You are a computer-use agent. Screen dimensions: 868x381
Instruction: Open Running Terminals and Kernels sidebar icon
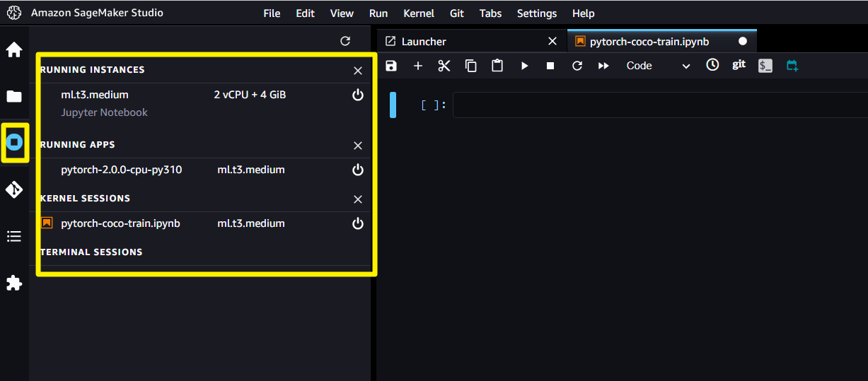coord(14,143)
